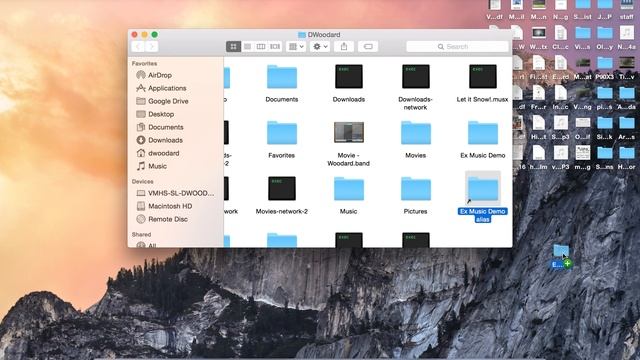Close the DWoodard Finder window
Viewport: 640px width, 360px height.
[x=135, y=35]
